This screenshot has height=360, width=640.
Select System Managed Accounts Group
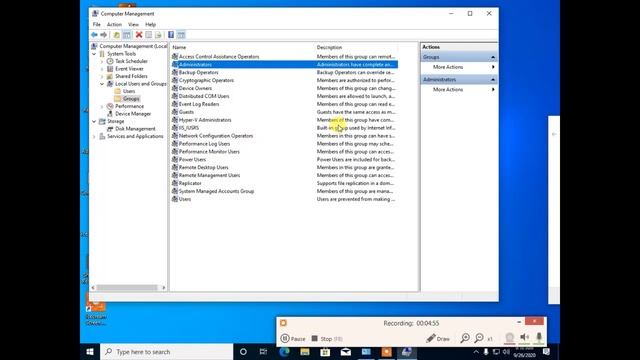click(216, 191)
